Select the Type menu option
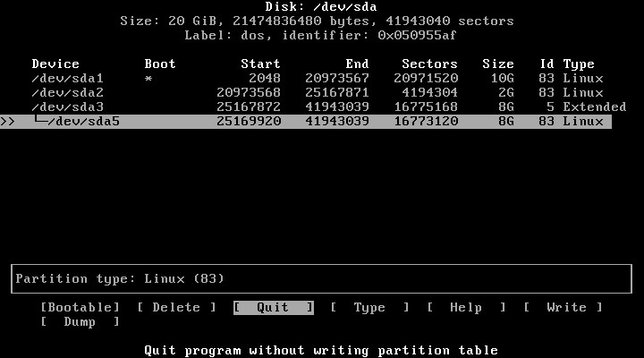Image resolution: width=644 pixels, height=358 pixels. click(x=369, y=308)
